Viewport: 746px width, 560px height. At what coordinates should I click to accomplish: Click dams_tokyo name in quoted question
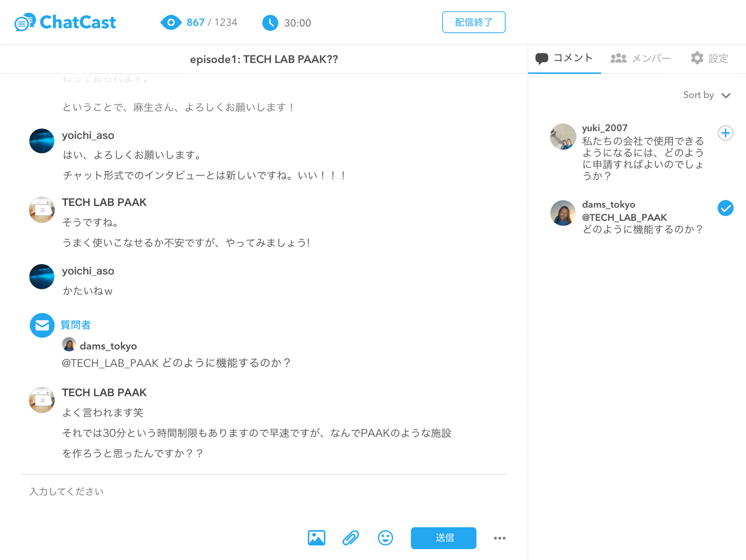point(108,346)
